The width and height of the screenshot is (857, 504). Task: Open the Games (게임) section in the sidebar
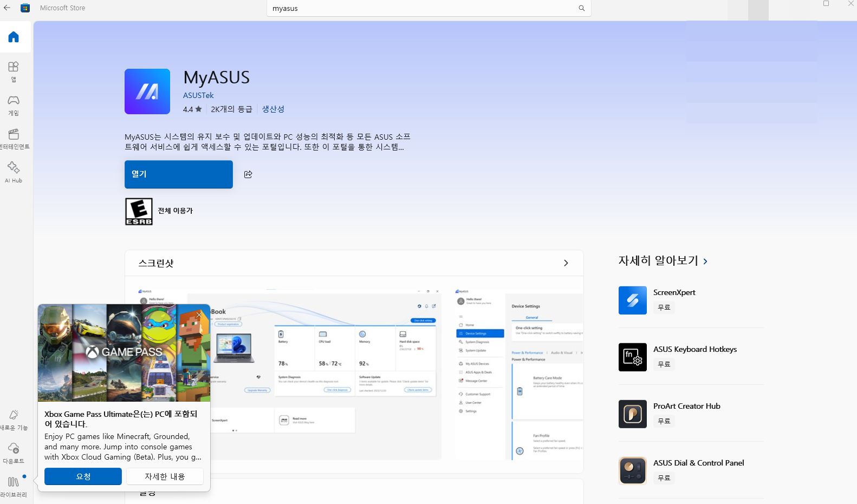coord(14,105)
